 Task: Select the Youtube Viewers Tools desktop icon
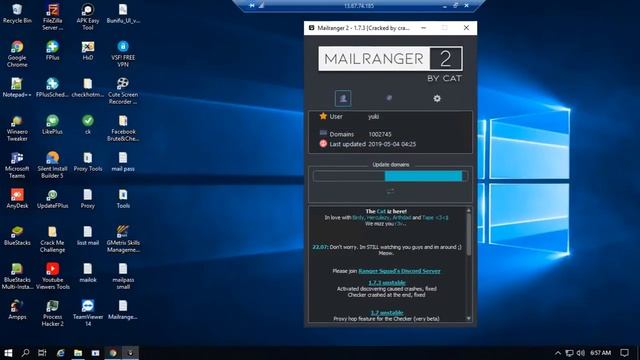coord(52,276)
